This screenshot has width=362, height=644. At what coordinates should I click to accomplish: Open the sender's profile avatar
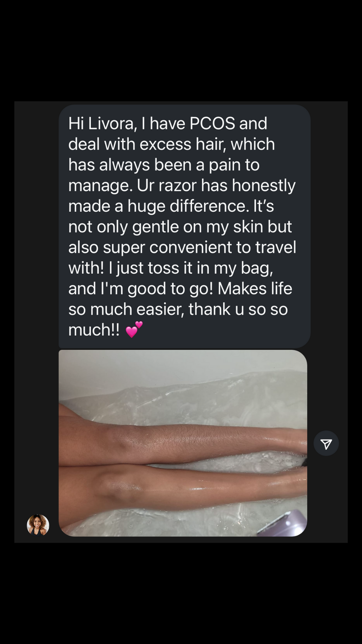coord(38,525)
